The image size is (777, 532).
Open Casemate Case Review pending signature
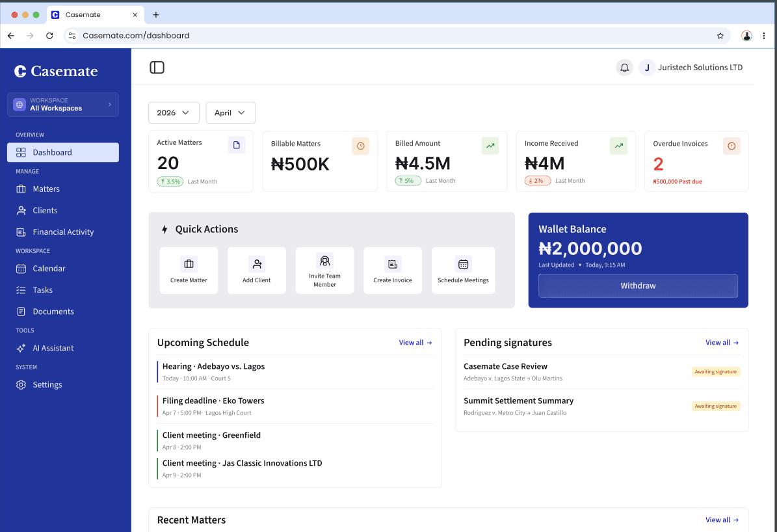tap(601, 372)
